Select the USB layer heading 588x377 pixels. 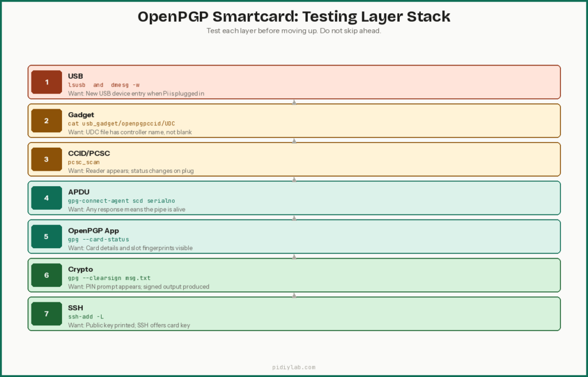point(75,76)
